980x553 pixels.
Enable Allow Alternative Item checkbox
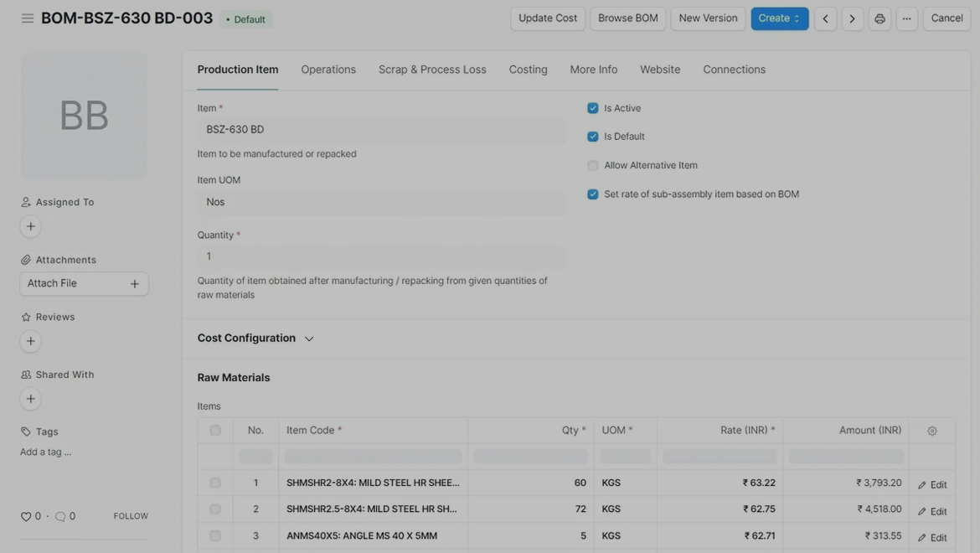[x=593, y=166]
